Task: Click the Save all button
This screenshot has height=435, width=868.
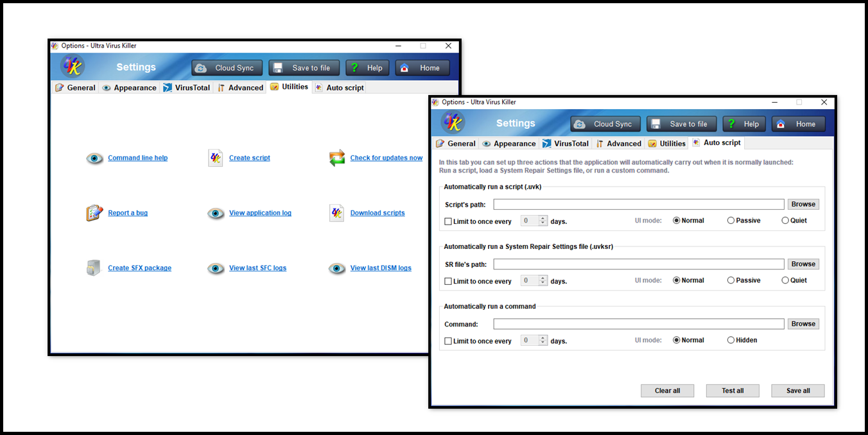Action: pyautogui.click(x=798, y=391)
